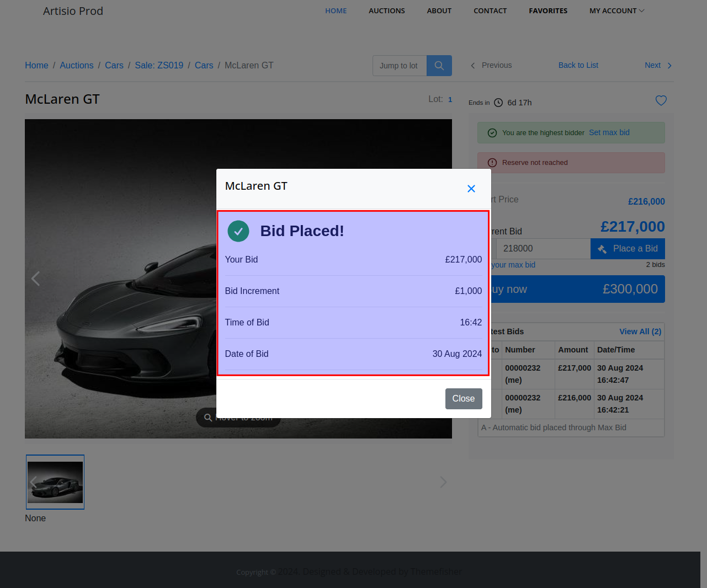Viewport: 707px width, 588px height.
Task: Click the Jump to lot input field
Action: 400,66
